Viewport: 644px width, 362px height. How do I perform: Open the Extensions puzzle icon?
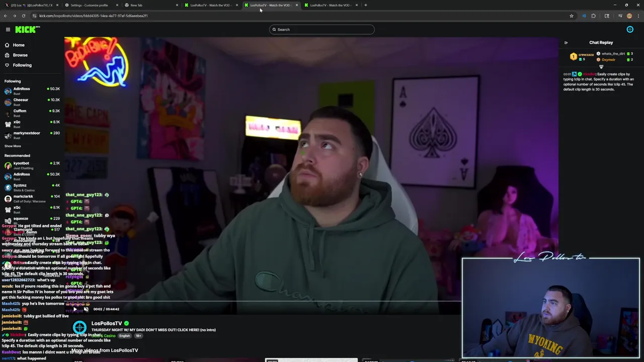pos(593,16)
